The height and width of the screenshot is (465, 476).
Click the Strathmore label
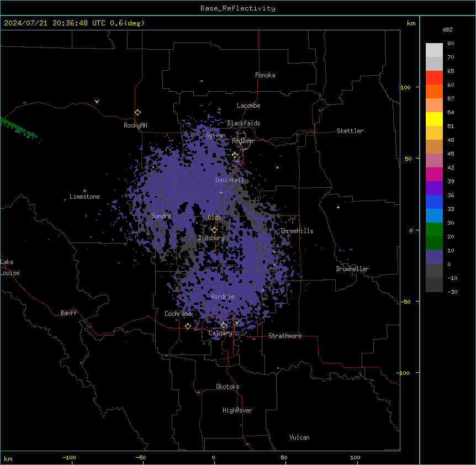(x=285, y=336)
